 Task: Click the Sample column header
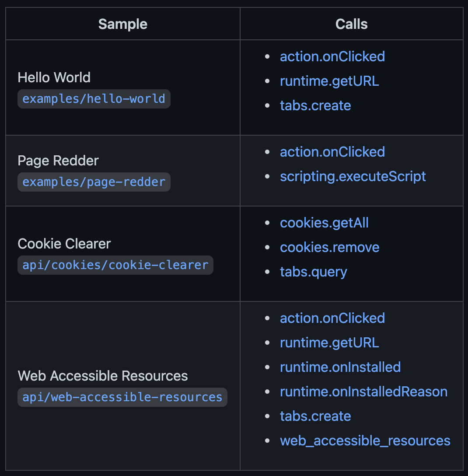(123, 24)
